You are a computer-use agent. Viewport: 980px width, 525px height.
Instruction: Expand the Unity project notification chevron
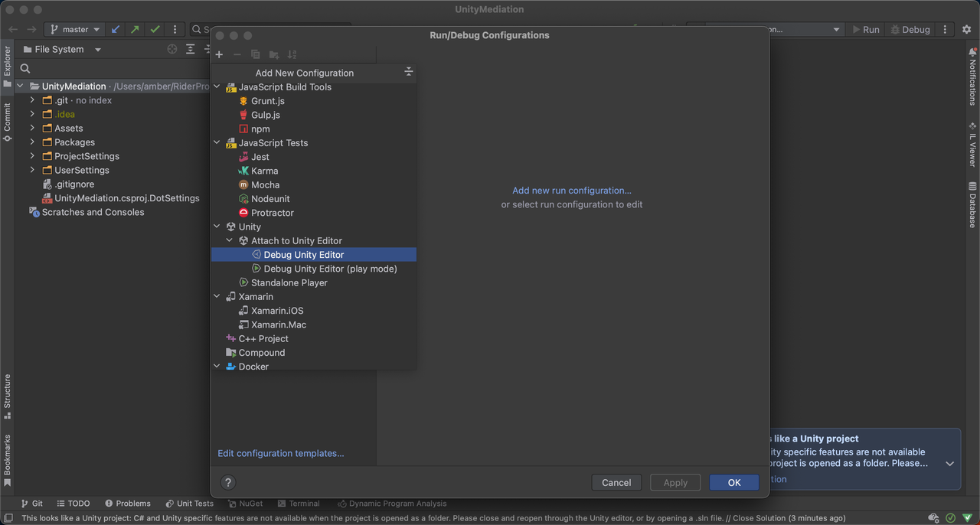pyautogui.click(x=949, y=464)
